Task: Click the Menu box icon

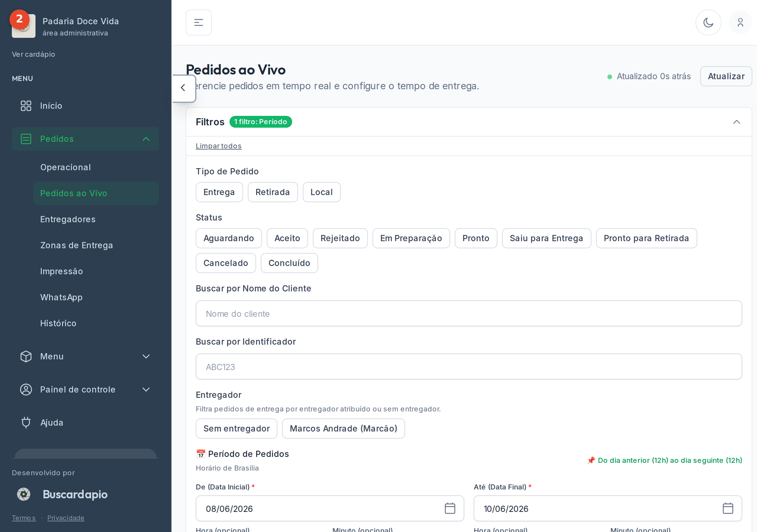Action: pos(26,356)
